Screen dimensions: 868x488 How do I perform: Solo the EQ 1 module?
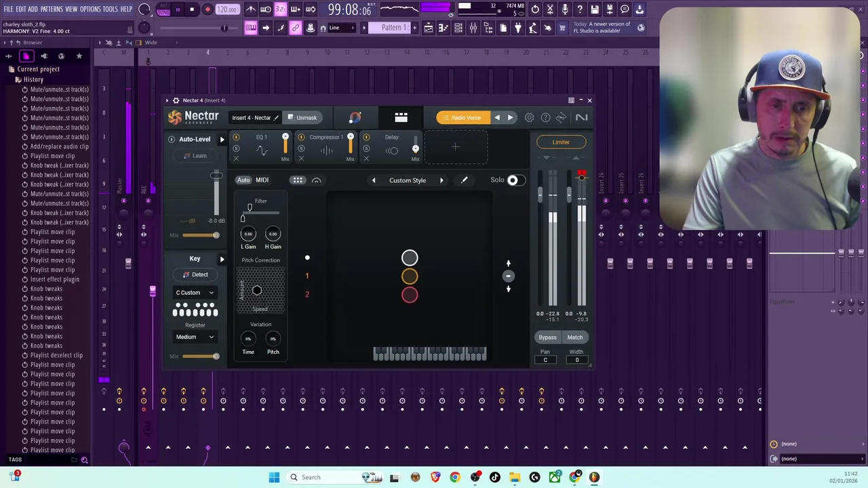click(236, 148)
